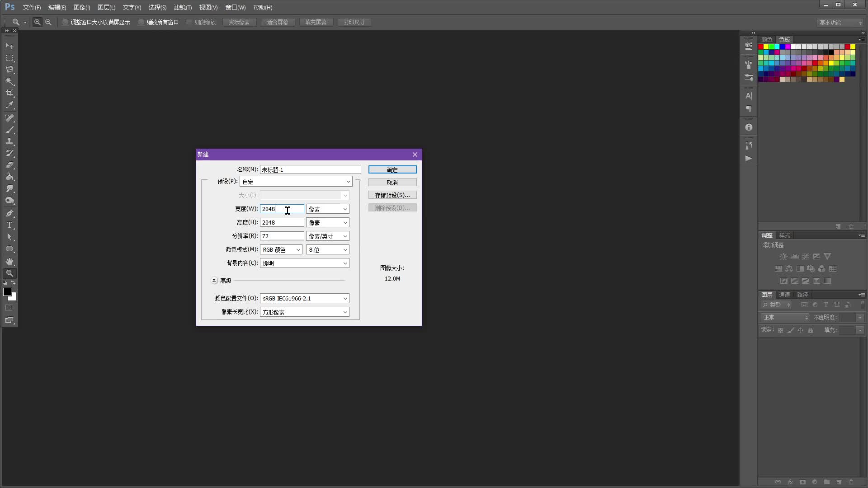Screen dimensions: 868x488
Task: Select the Clone Stamp tool
Action: [x=9, y=141]
